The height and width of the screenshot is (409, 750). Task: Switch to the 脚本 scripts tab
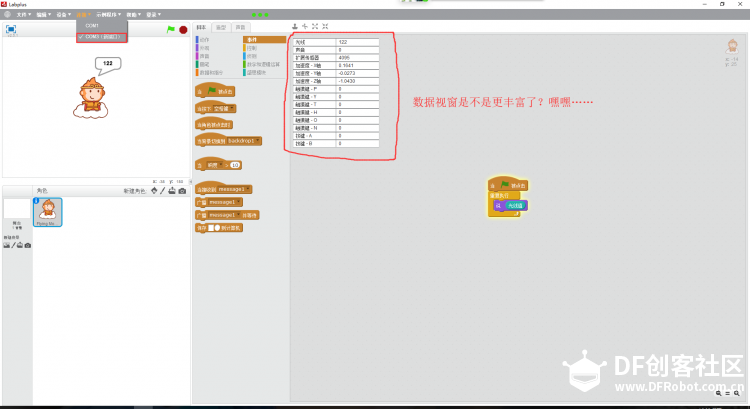tap(201, 28)
